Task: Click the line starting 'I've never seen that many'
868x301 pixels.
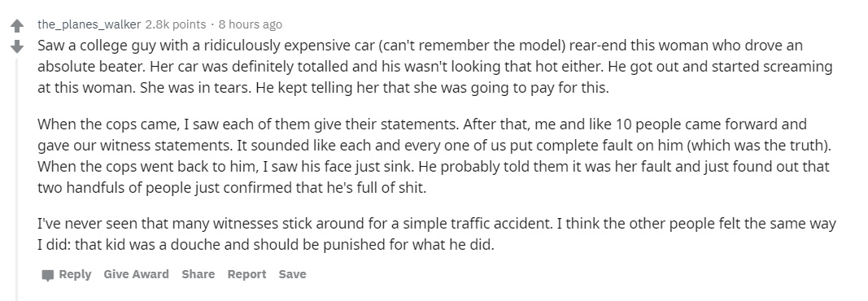Action: pyautogui.click(x=437, y=224)
